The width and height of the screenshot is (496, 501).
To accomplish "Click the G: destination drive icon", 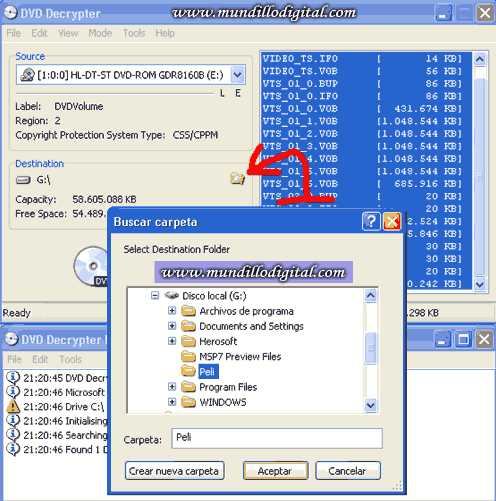I will (23, 180).
